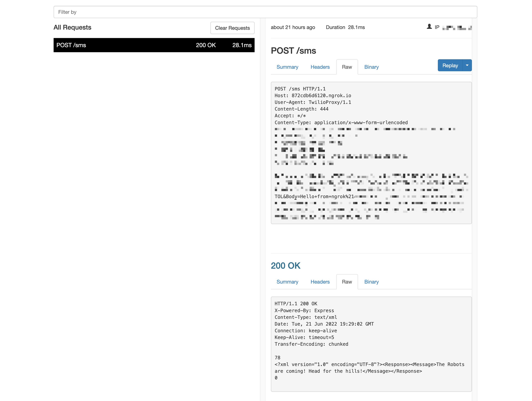Click the POST /sms HTTP/1.1 line

point(300,89)
